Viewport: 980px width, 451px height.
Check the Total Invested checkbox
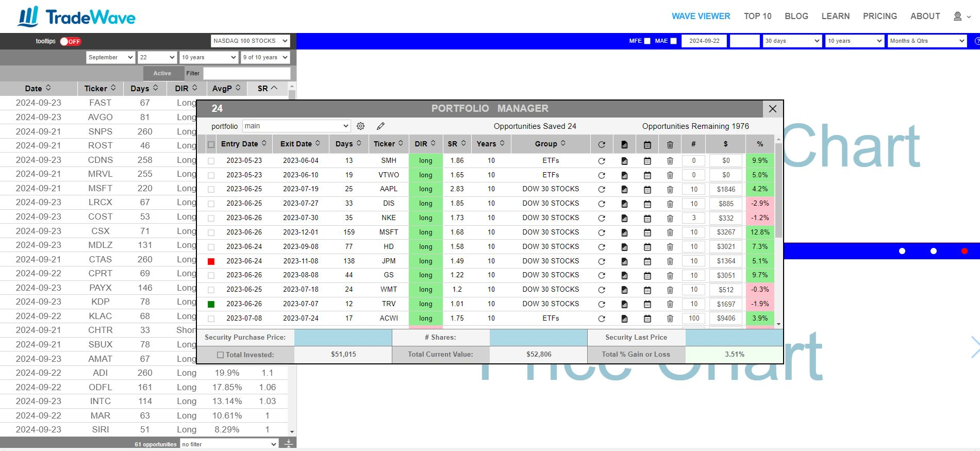coord(221,355)
